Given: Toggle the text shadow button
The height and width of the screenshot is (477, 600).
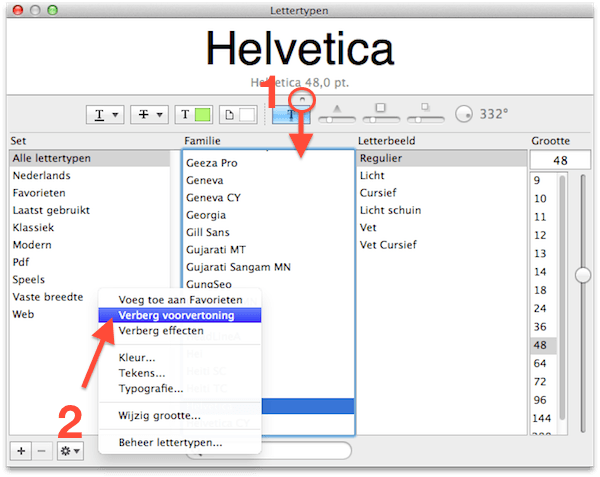Looking at the screenshot, I should (291, 114).
